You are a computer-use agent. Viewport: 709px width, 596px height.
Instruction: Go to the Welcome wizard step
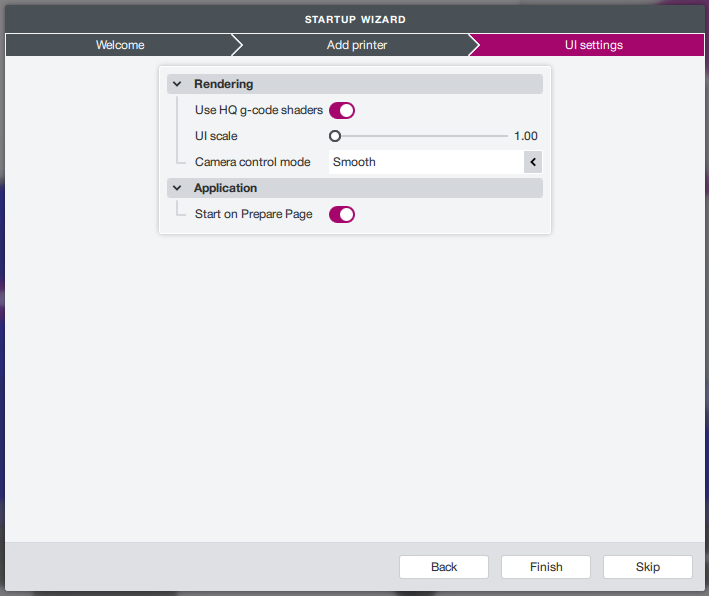coord(120,45)
